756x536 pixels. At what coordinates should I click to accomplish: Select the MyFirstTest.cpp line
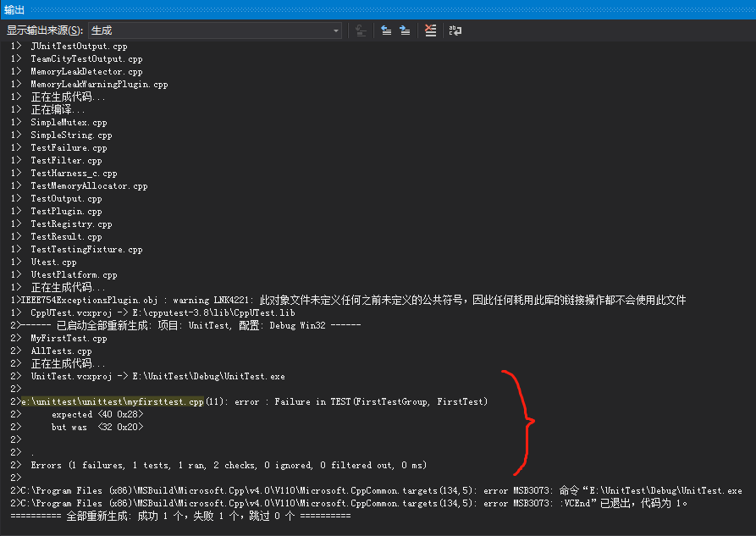[58, 338]
